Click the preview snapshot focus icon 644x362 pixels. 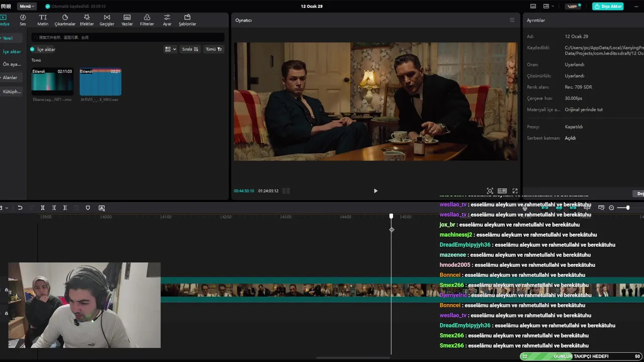coord(490,191)
